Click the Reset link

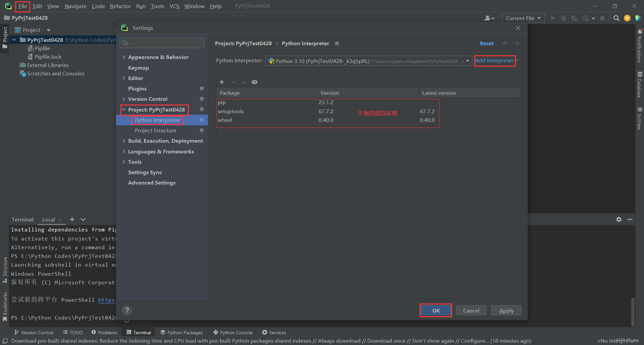click(x=487, y=44)
